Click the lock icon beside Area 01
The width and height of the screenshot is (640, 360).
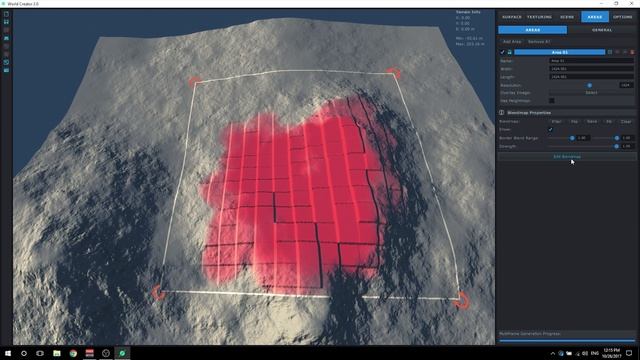(x=509, y=52)
